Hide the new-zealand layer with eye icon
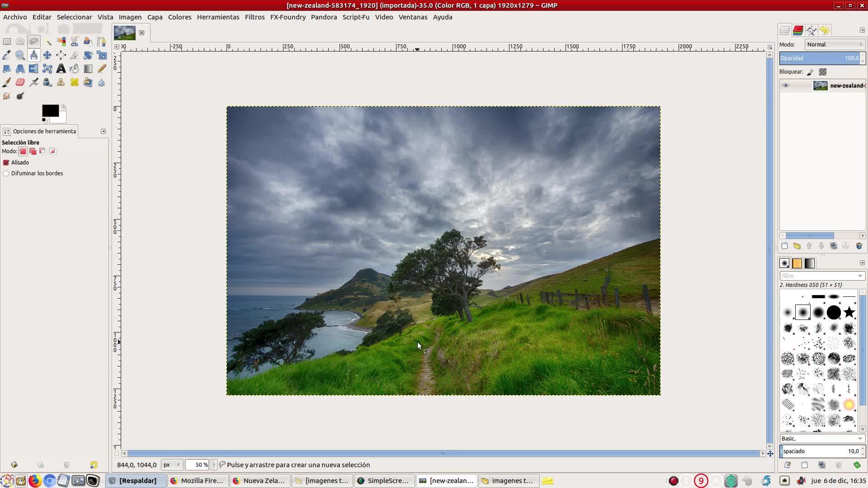Screen dimensions: 868x488 [785, 85]
